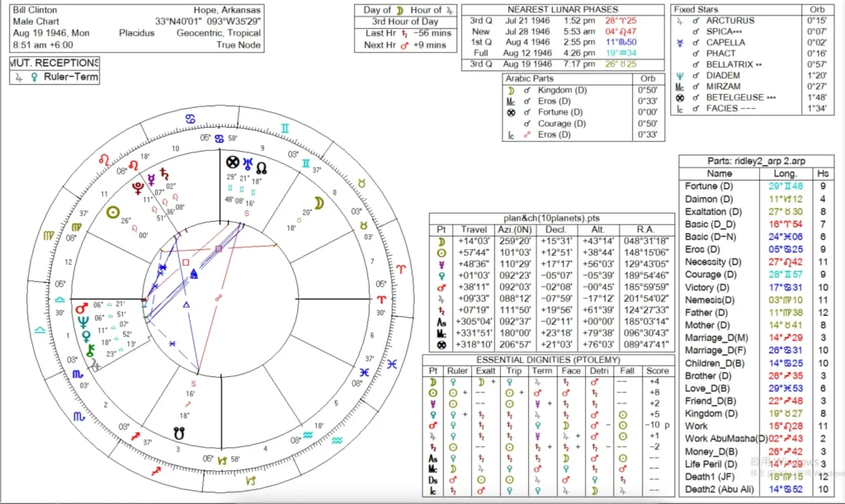
Task: Select the Part of Fortune symbol in wheel
Action: tap(233, 162)
